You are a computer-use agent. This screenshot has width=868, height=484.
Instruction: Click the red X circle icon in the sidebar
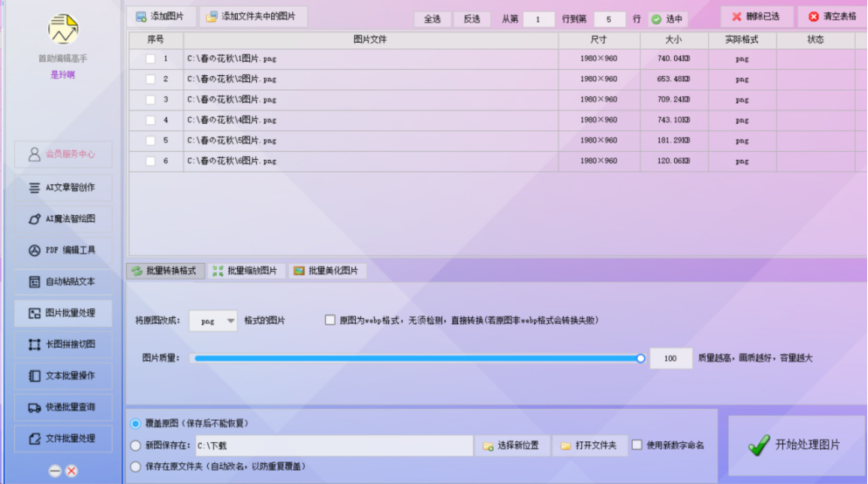(x=72, y=471)
